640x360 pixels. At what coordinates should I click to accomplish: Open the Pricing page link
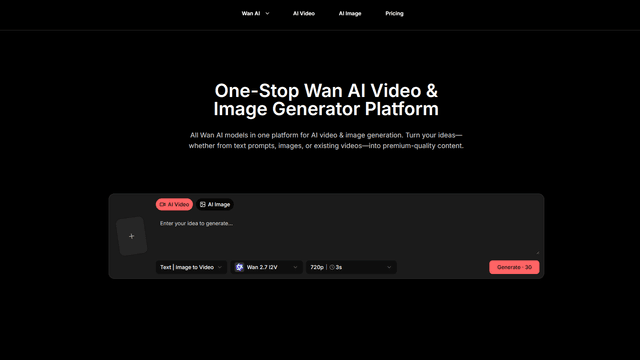[x=394, y=13]
